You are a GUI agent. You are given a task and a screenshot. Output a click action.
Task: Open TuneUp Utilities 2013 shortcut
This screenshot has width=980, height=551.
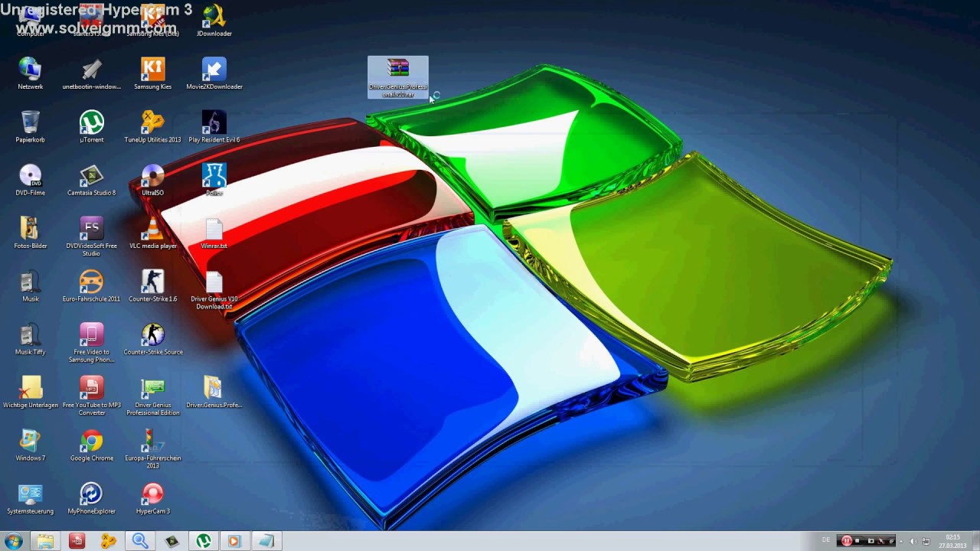[x=153, y=127]
